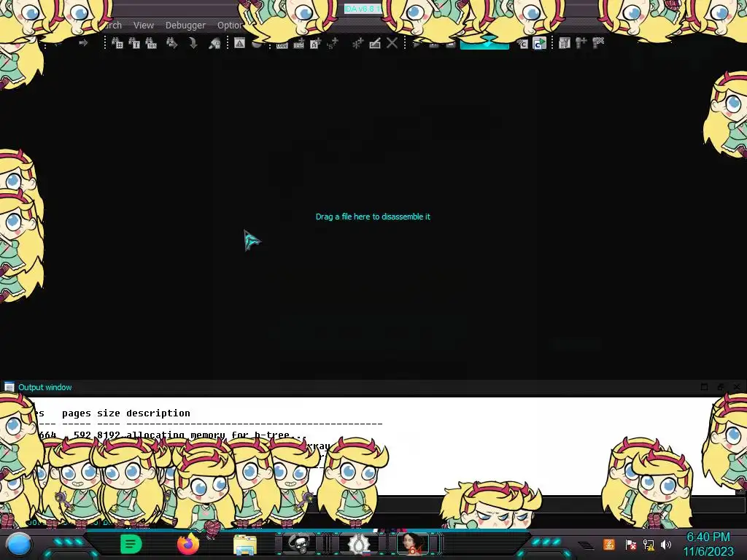Screen dimensions: 747x560
Task: Click the list view toolbar icon
Action: (x=565, y=43)
